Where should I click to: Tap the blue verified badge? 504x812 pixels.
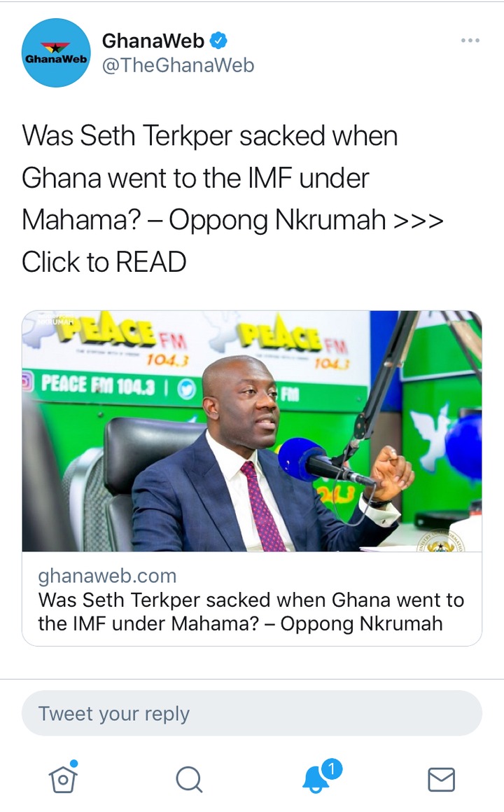218,41
